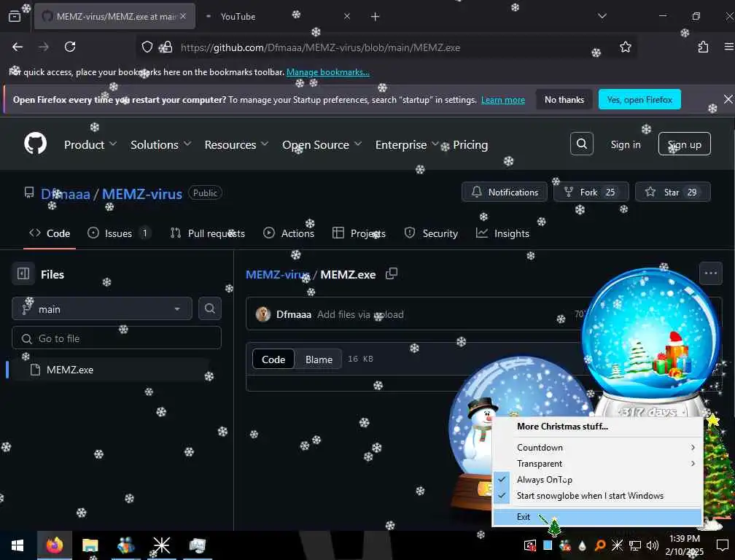Click the Sign up button
This screenshot has height=560, width=735.
coord(685,144)
